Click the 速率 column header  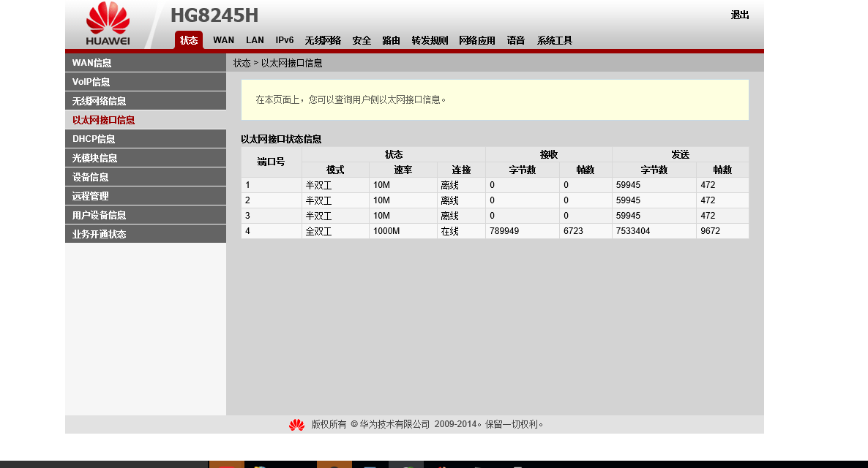[403, 170]
